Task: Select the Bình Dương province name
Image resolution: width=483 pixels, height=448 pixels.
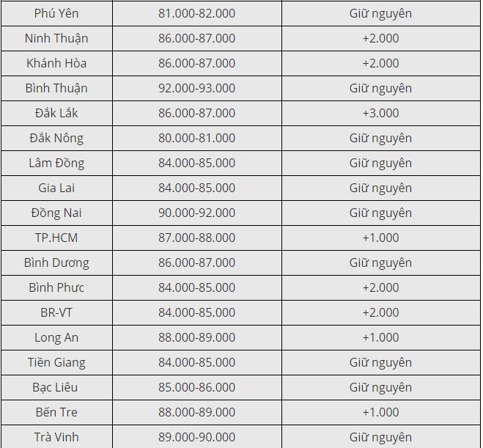Action: click(x=56, y=263)
